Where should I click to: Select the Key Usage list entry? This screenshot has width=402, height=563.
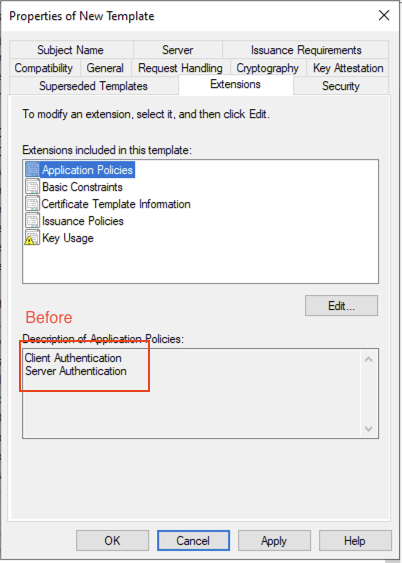tap(67, 238)
